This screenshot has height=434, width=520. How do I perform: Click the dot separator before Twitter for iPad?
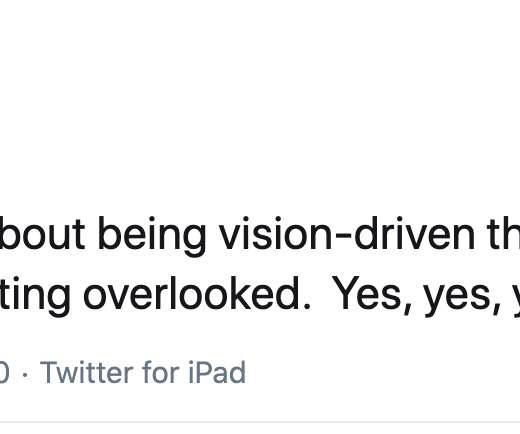(x=26, y=373)
